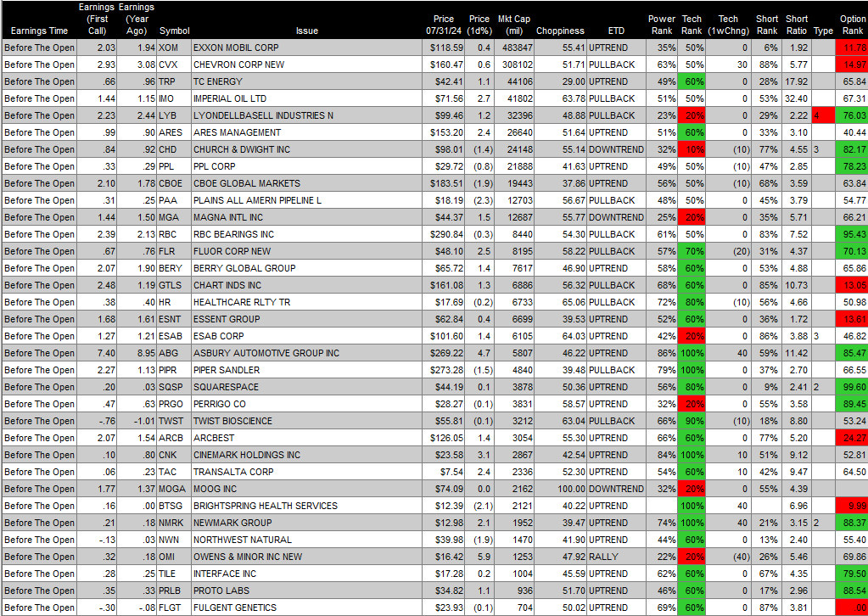Select the EXXON MOBIL CORP issue cell
Screen dimensions: 868x616
[x=306, y=48]
